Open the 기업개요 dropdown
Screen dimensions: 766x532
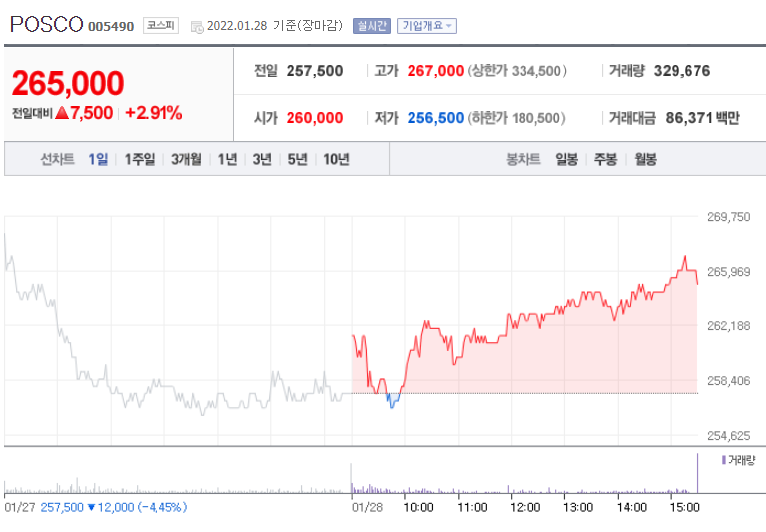(x=427, y=25)
